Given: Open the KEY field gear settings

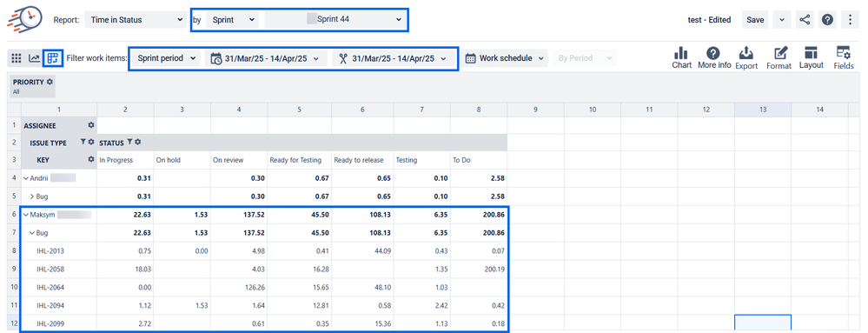Looking at the screenshot, I should tap(91, 160).
